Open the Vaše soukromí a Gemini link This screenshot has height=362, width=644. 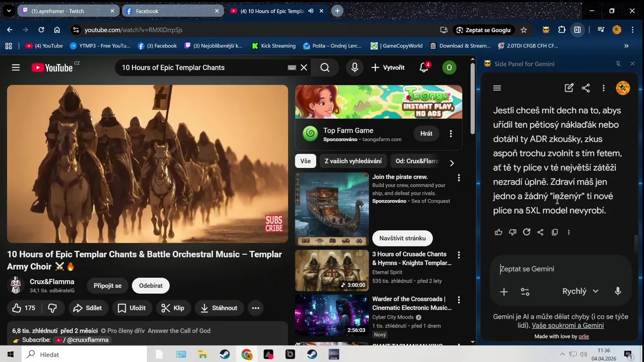pos(568,325)
